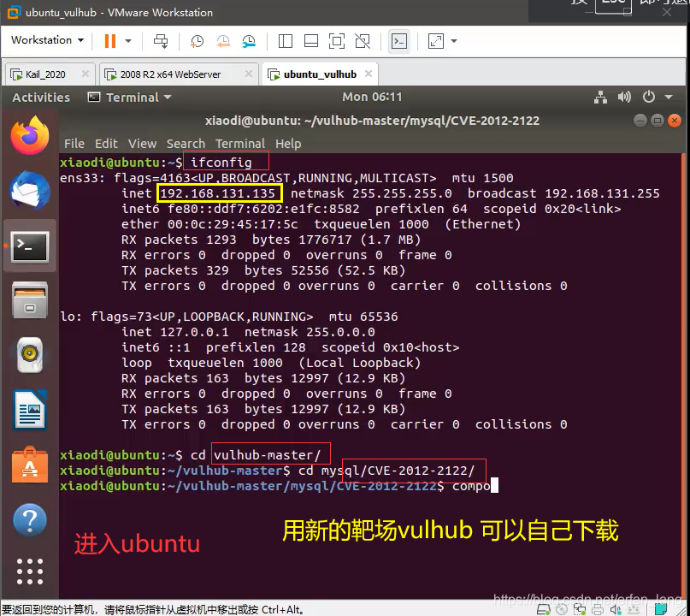Click the stretch guest display icon

click(x=436, y=41)
